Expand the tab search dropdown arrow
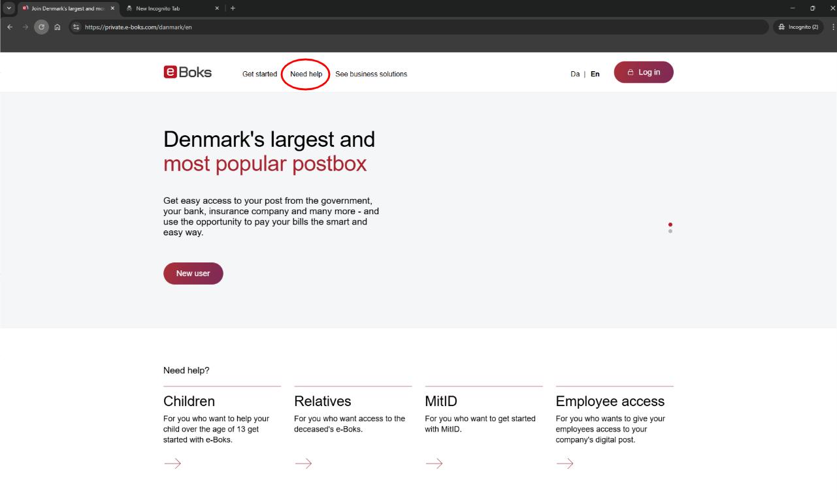 click(x=8, y=8)
